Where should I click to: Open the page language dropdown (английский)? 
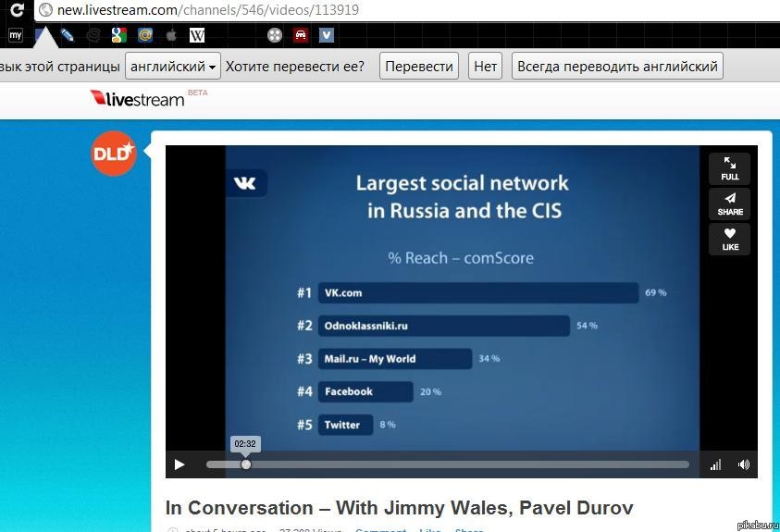pyautogui.click(x=173, y=66)
